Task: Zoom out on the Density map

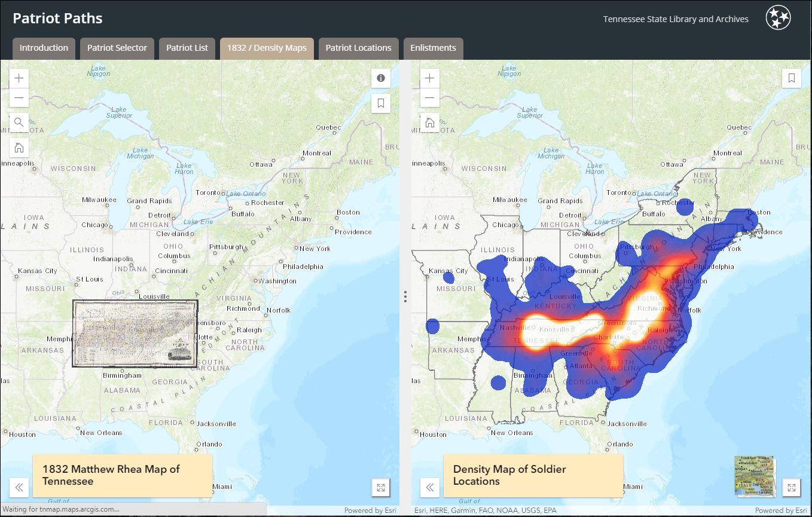Action: coord(429,97)
